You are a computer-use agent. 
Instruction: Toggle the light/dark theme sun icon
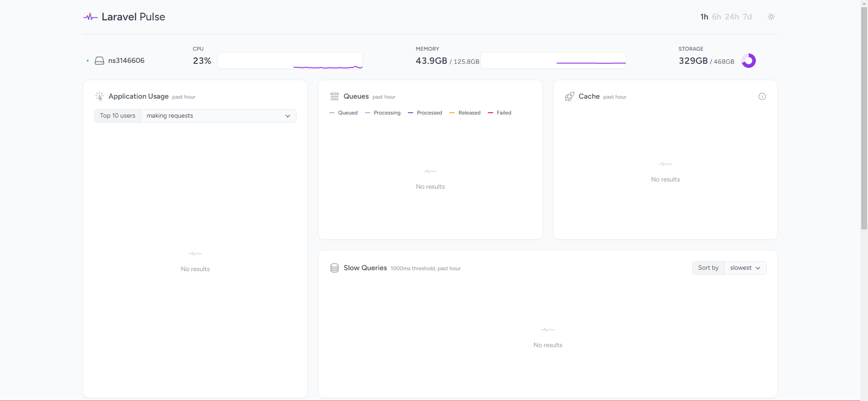771,17
